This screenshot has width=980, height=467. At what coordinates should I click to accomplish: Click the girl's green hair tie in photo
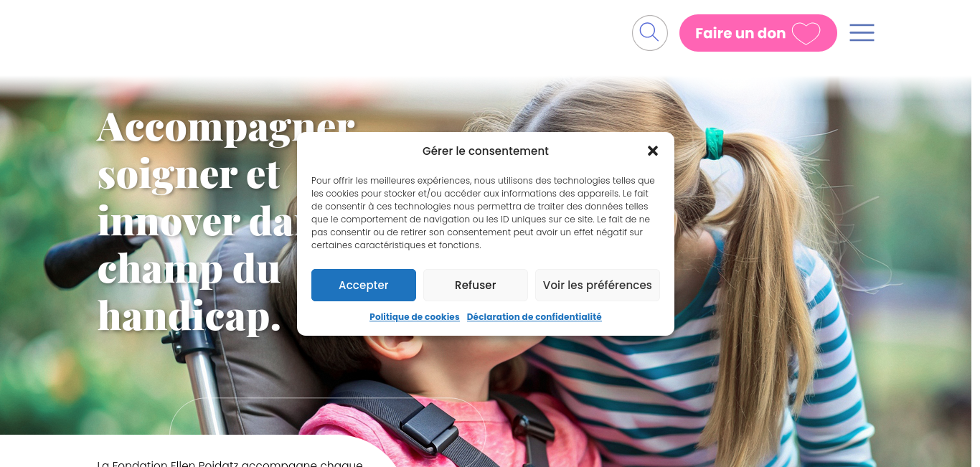click(x=712, y=142)
